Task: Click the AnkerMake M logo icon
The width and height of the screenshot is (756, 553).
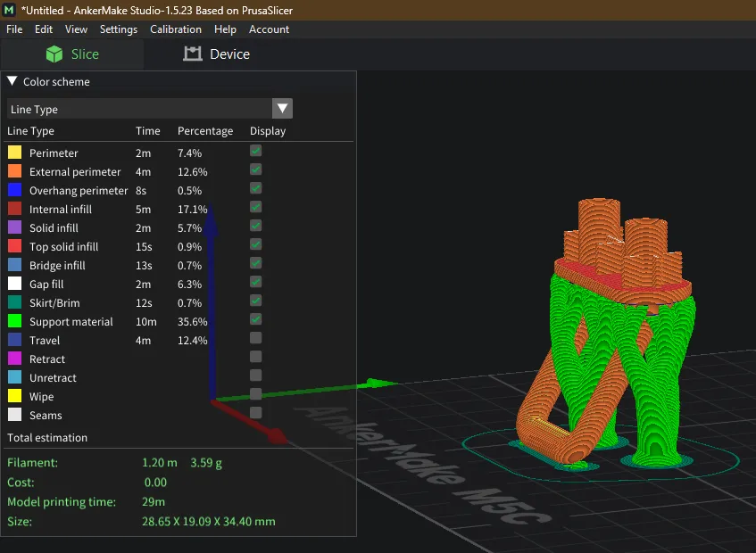Action: [9, 10]
